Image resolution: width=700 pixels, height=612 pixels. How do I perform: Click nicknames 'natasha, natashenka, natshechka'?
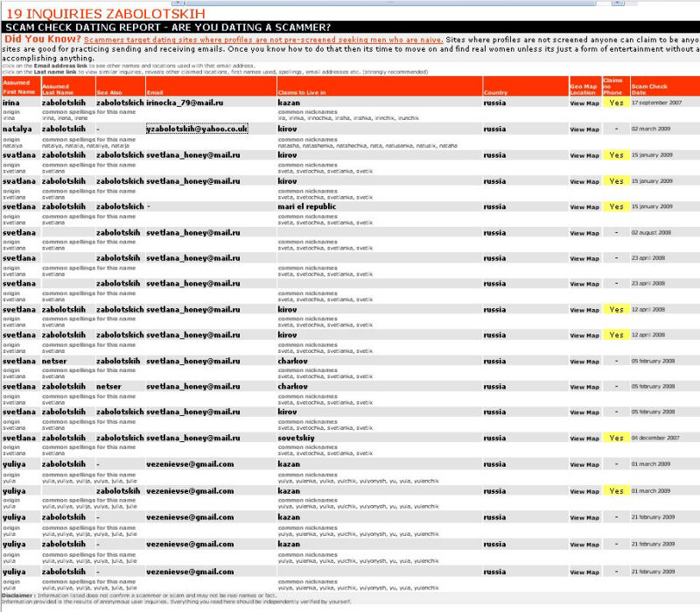367,145
